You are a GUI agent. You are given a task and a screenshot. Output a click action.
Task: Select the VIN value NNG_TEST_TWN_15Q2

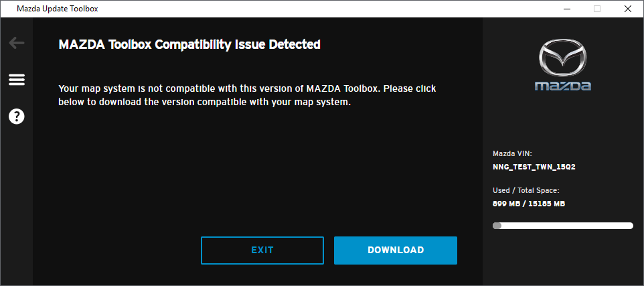click(x=531, y=167)
